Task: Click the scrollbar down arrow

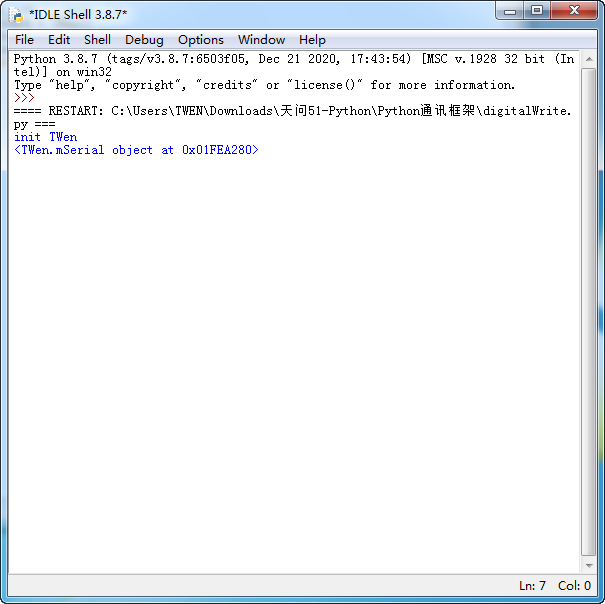Action: pos(589,566)
